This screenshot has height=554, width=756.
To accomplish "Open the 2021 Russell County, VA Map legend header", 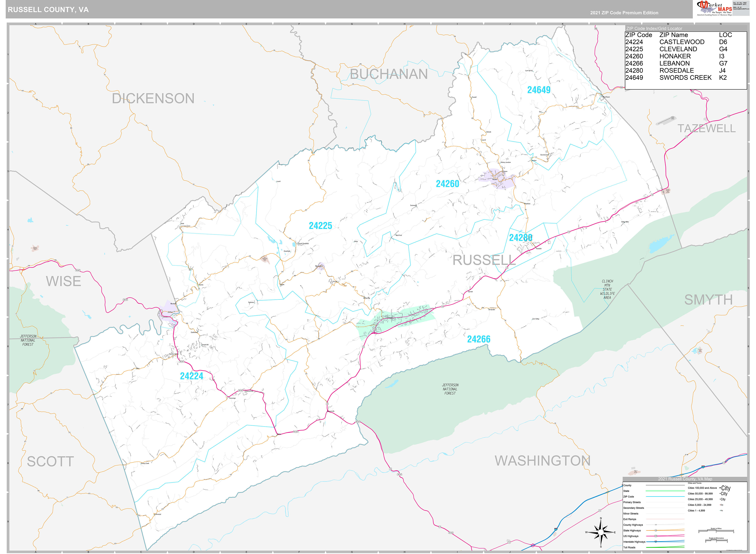I will [685, 479].
